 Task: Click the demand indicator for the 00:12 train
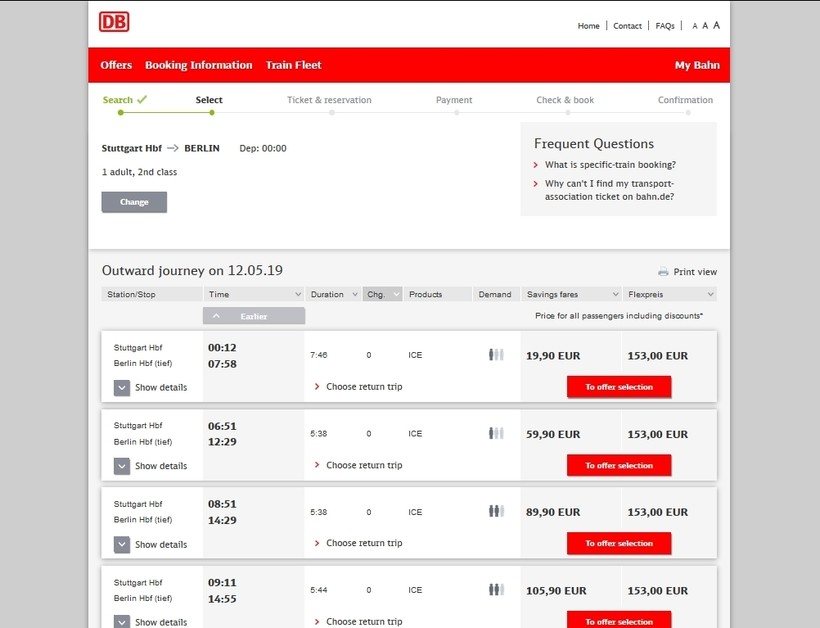click(x=496, y=355)
